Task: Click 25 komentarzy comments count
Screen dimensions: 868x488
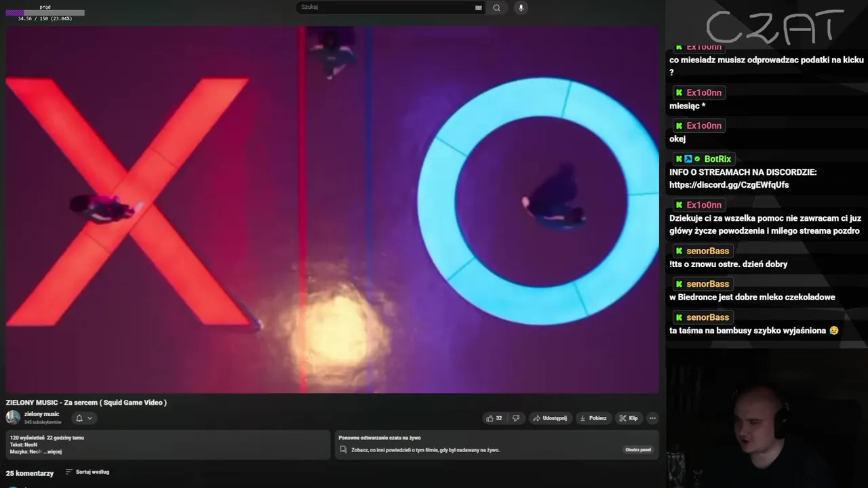Action: 30,473
